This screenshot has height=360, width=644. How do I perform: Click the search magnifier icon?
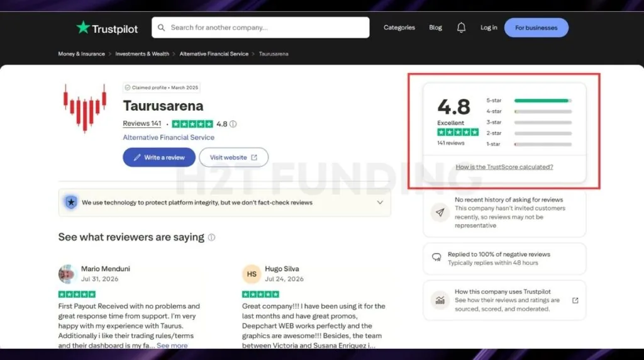162,28
